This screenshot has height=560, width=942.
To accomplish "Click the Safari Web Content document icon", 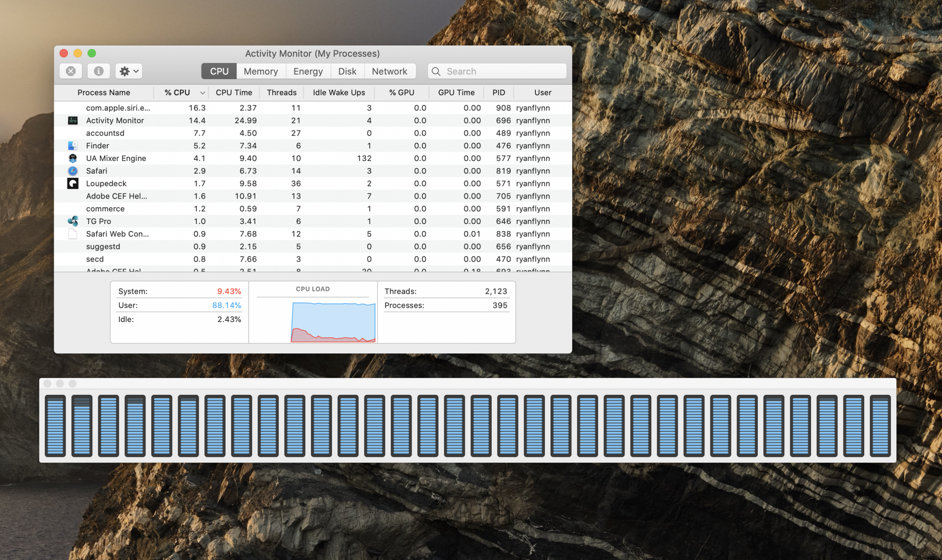I will (73, 234).
